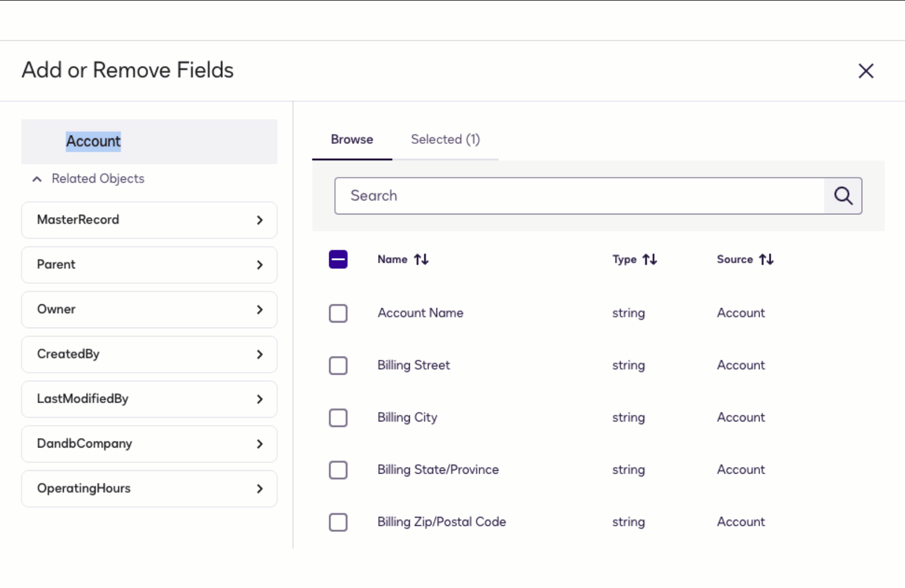Select the Account object in sidebar
This screenshot has height=588, width=905.
(x=149, y=142)
